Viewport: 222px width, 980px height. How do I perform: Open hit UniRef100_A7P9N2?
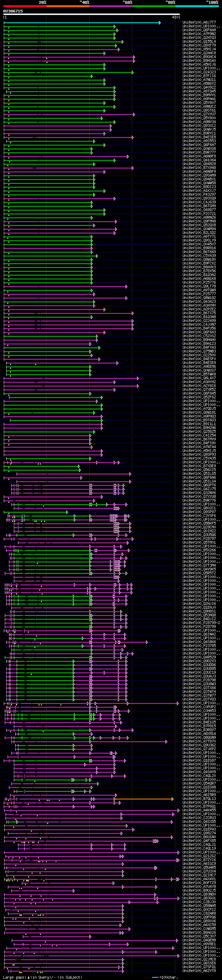199,34
